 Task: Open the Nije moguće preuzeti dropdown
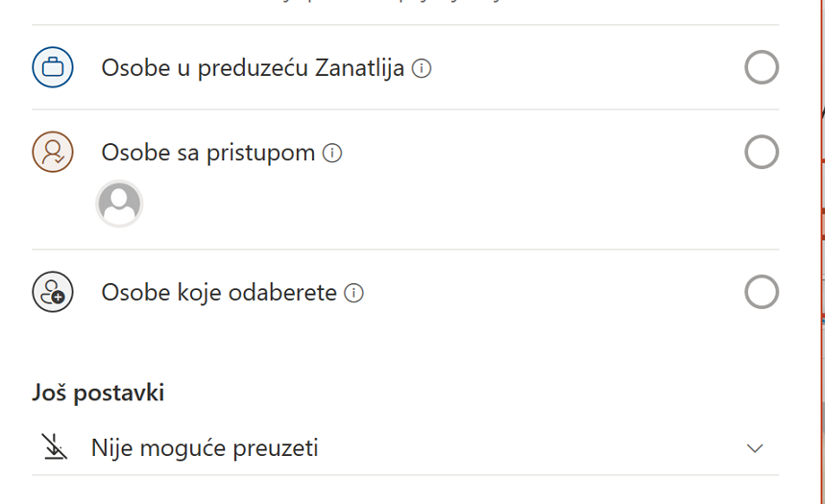tap(405, 447)
